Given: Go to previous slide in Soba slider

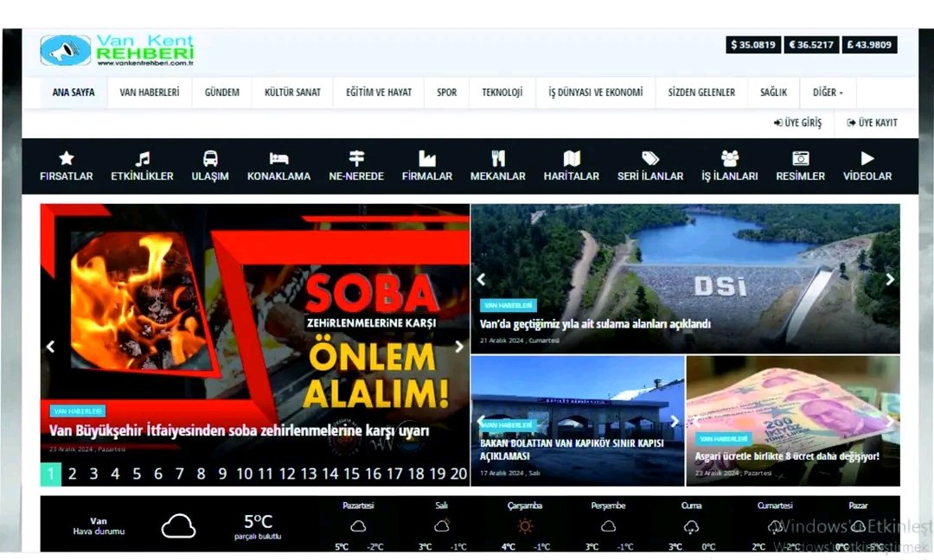Looking at the screenshot, I should [x=51, y=347].
